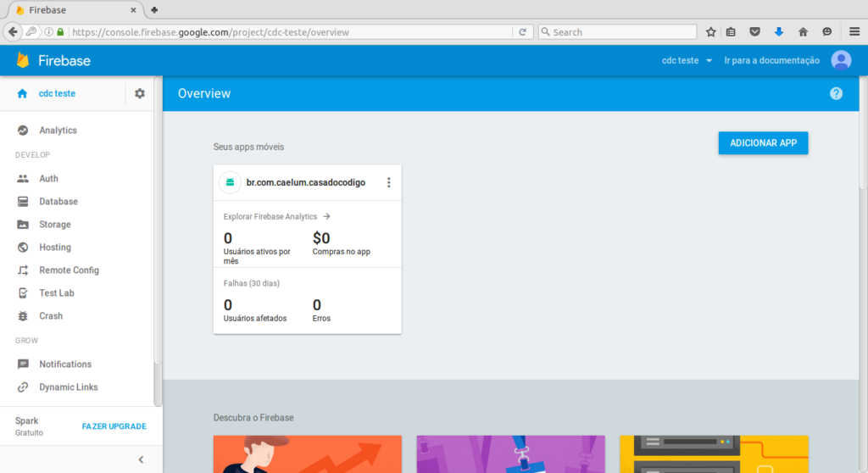
Task: Click the home icon beside cdc teste
Action: (x=22, y=93)
